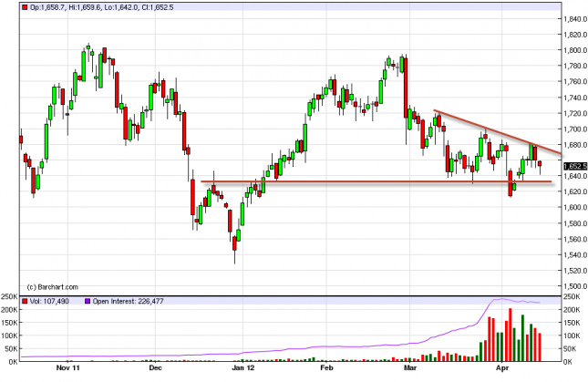Click the 1,760.0 price axis label
Screen dimensions: 588x382
click(575, 82)
